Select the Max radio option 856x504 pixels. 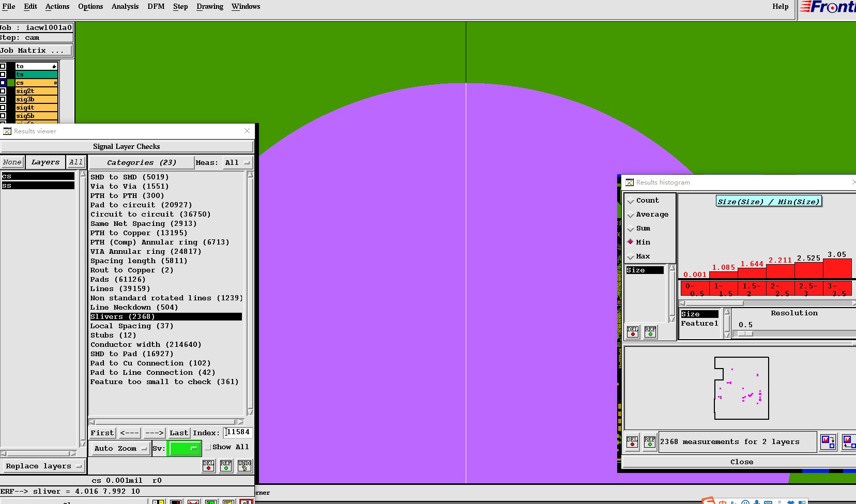(x=631, y=256)
